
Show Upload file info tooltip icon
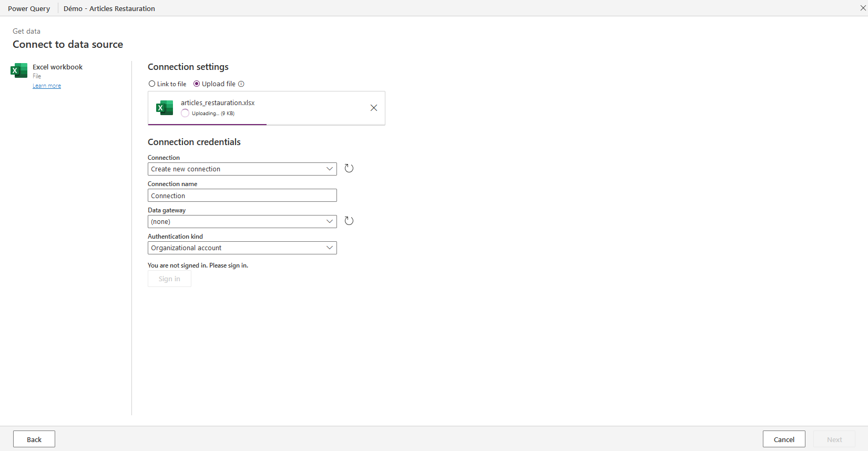coord(241,84)
